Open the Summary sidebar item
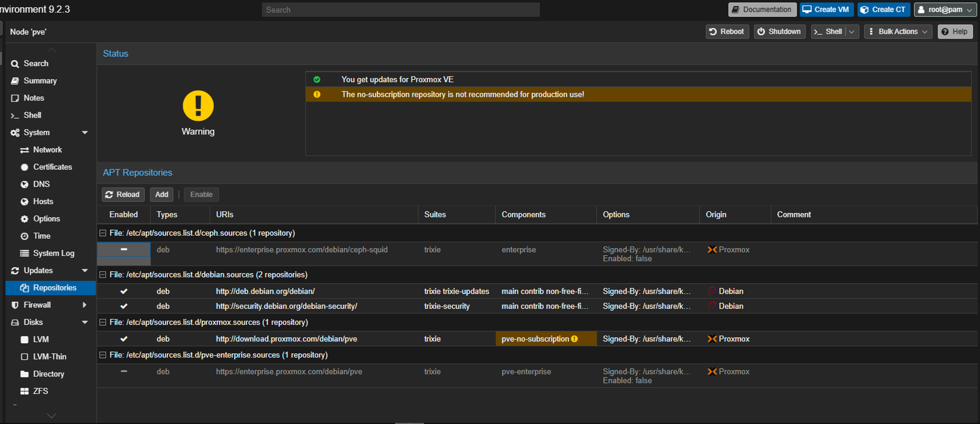This screenshot has width=980, height=424. 51,81
